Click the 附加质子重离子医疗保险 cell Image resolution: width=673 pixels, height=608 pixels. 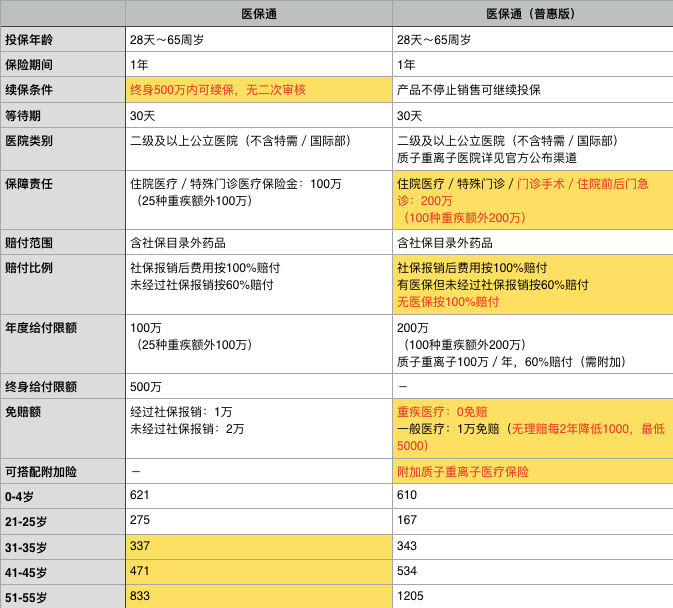pyautogui.click(x=532, y=472)
